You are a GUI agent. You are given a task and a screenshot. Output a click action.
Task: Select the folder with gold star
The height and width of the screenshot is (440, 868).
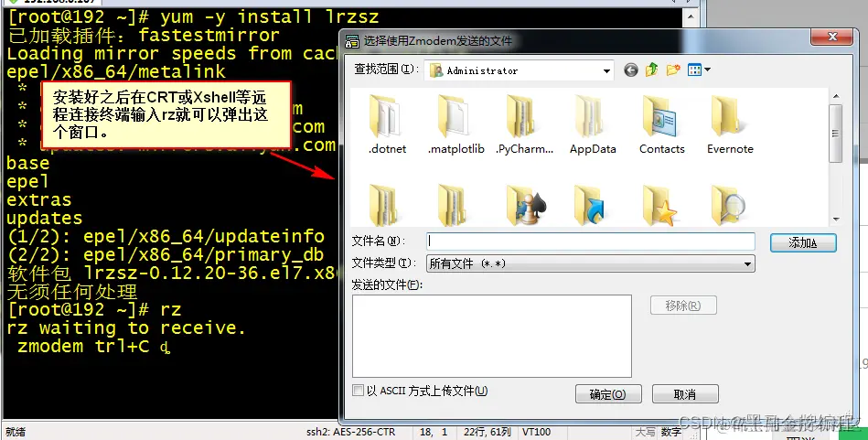(x=659, y=205)
